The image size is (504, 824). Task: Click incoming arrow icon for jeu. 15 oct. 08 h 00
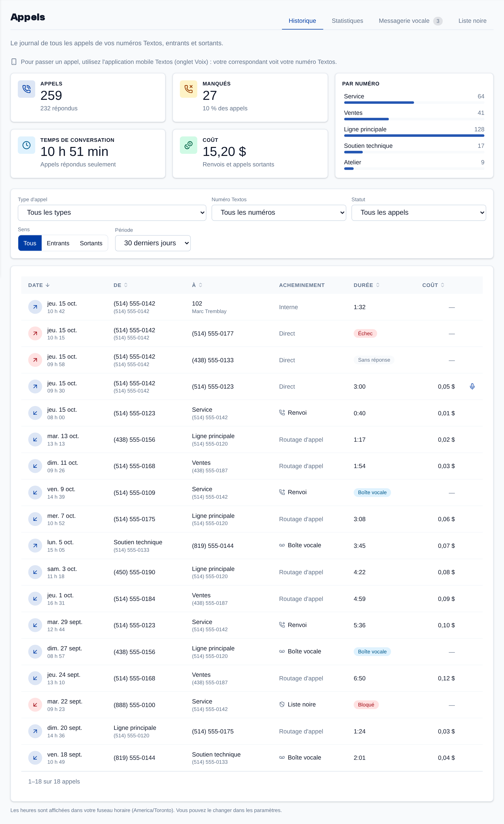coord(35,413)
